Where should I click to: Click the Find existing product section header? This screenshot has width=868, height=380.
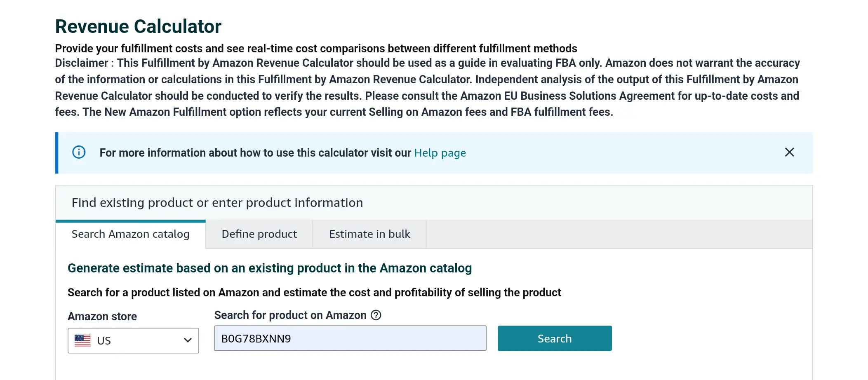(x=217, y=202)
